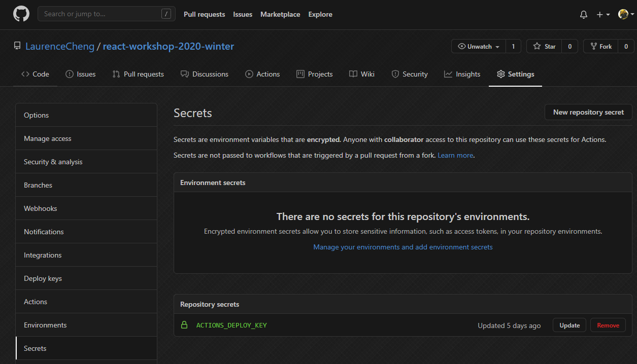This screenshot has width=637, height=364.
Task: Click the star icon on Star button
Action: 537,46
